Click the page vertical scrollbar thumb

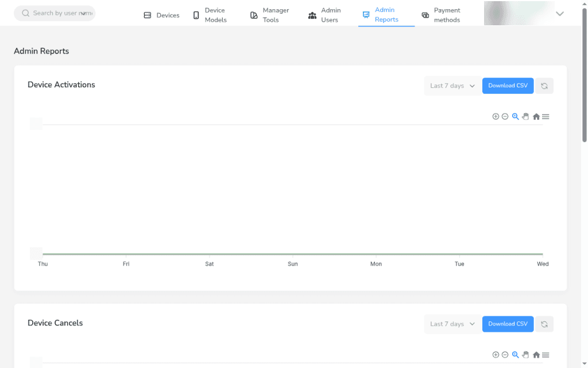pyautogui.click(x=584, y=75)
